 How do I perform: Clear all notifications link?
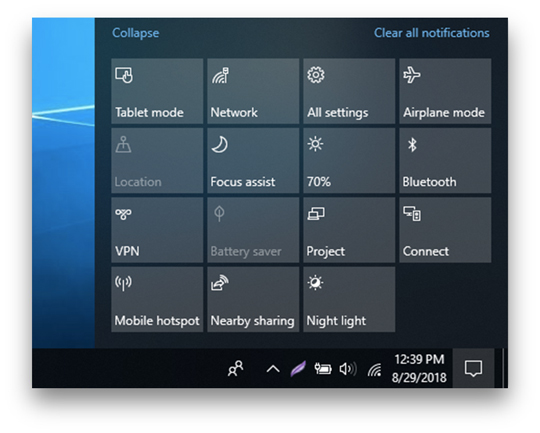[432, 33]
